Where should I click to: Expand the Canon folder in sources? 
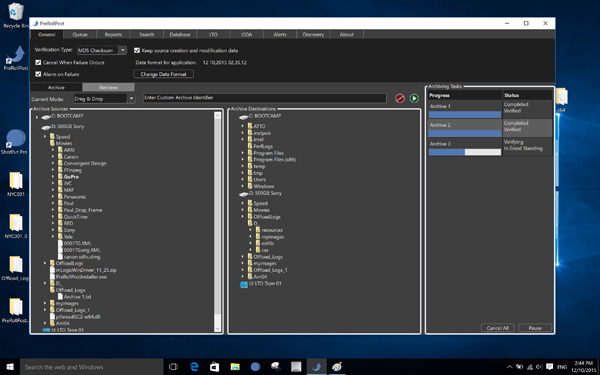[x=53, y=157]
